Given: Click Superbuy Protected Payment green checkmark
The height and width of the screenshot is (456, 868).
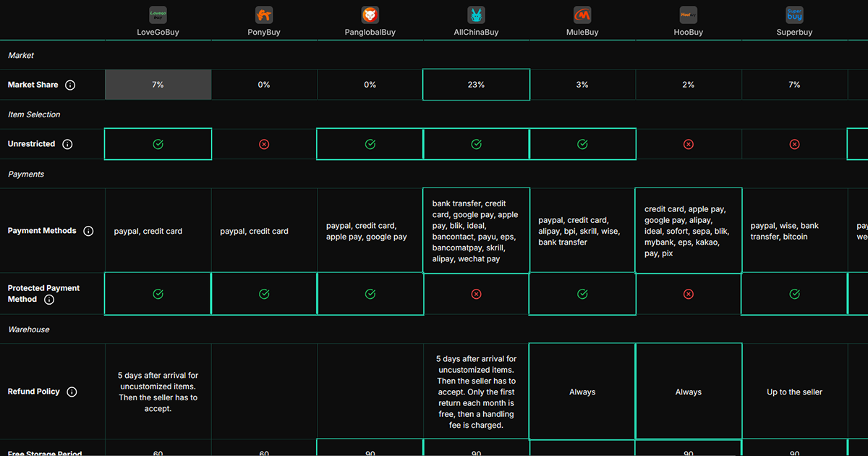Looking at the screenshot, I should [794, 294].
